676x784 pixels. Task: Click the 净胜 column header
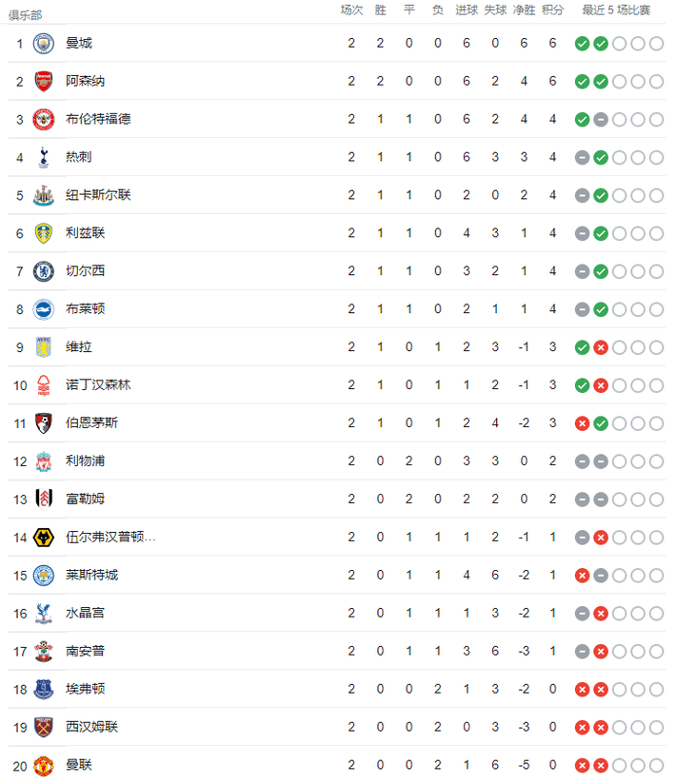point(524,10)
